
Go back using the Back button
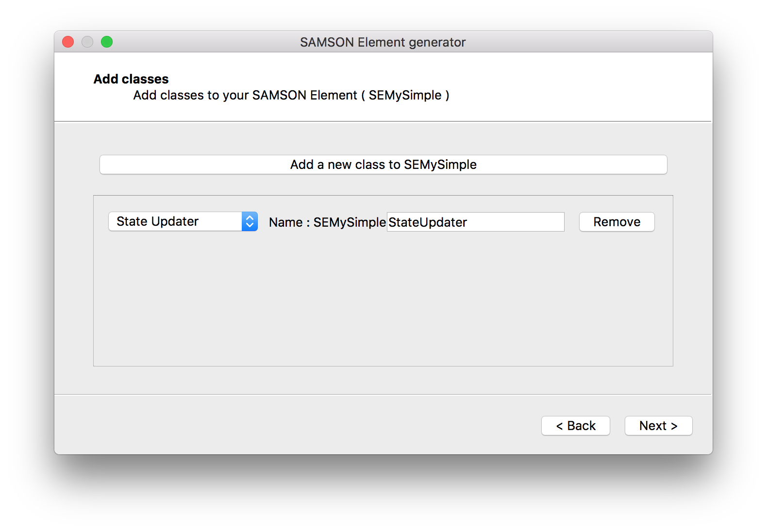coord(575,426)
